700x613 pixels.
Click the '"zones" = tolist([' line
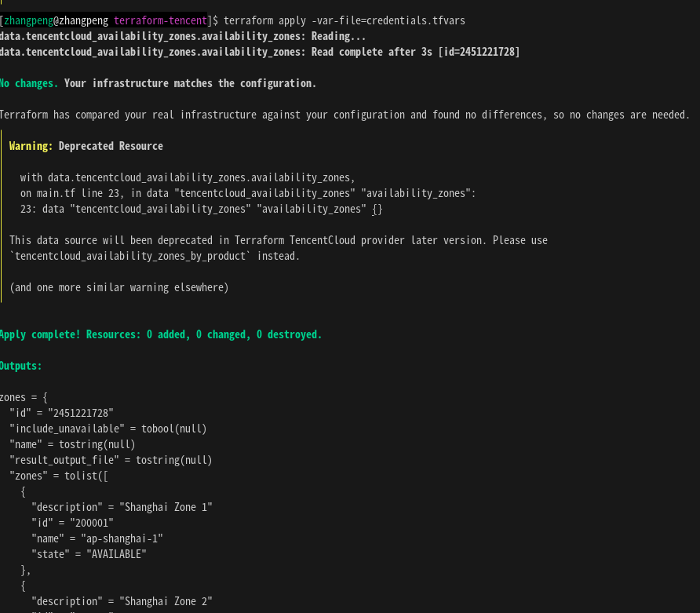[x=59, y=476]
